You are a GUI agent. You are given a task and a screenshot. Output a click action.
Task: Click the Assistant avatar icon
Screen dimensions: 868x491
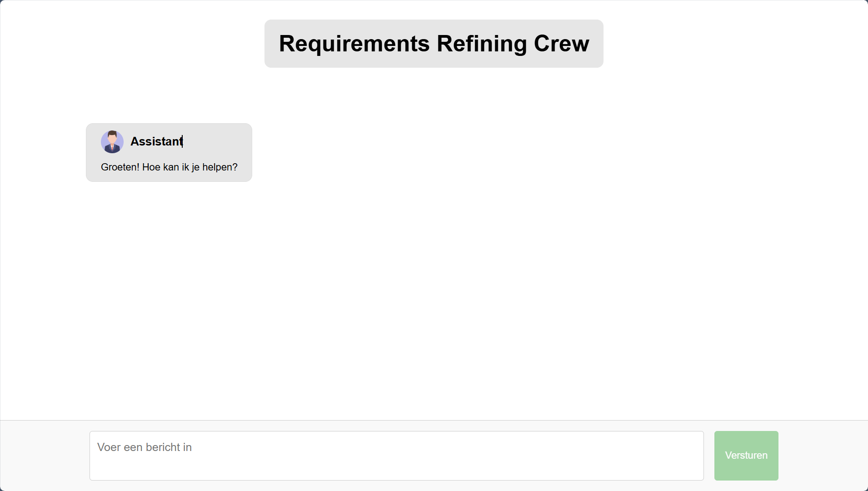(x=112, y=142)
